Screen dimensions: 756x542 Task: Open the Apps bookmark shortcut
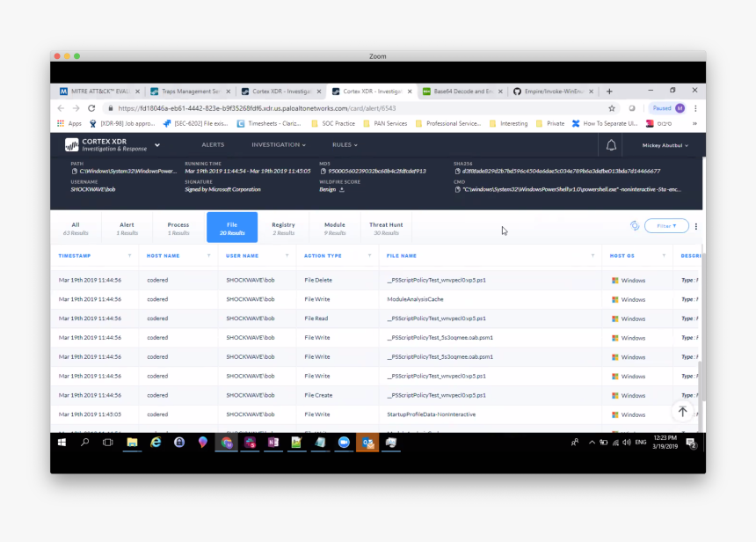(x=69, y=123)
